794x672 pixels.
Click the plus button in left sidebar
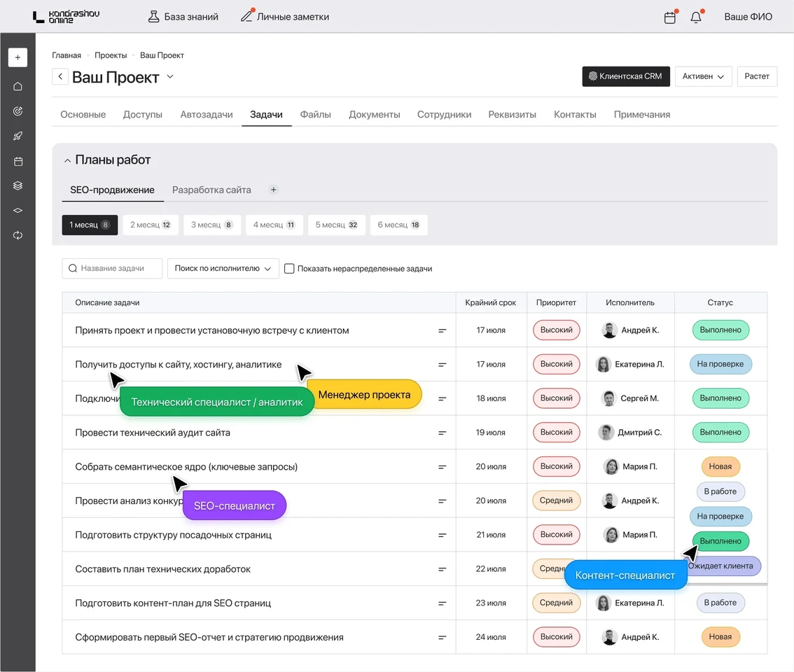click(x=18, y=57)
